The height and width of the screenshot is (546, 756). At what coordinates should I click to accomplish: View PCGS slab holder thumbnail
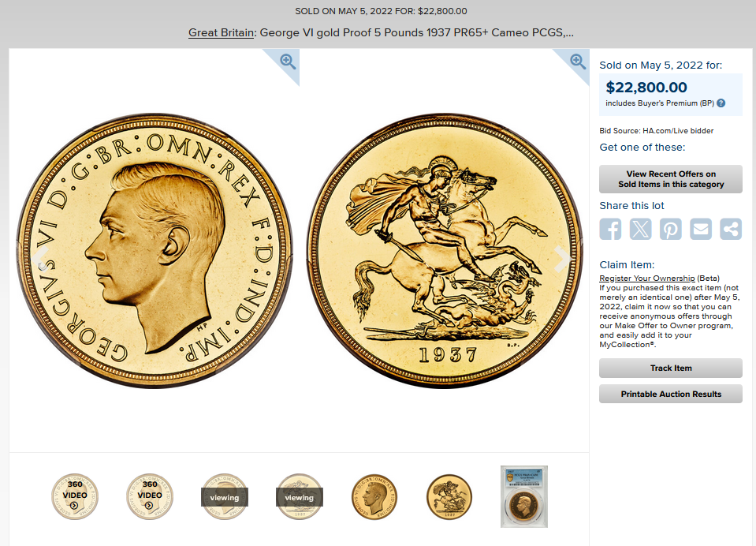(x=524, y=496)
